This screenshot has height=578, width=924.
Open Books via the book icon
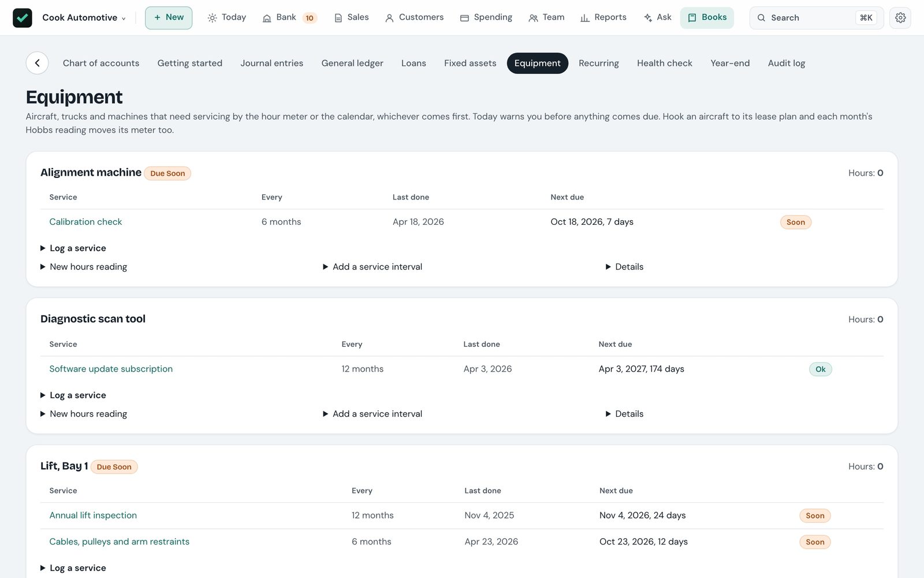pos(692,18)
